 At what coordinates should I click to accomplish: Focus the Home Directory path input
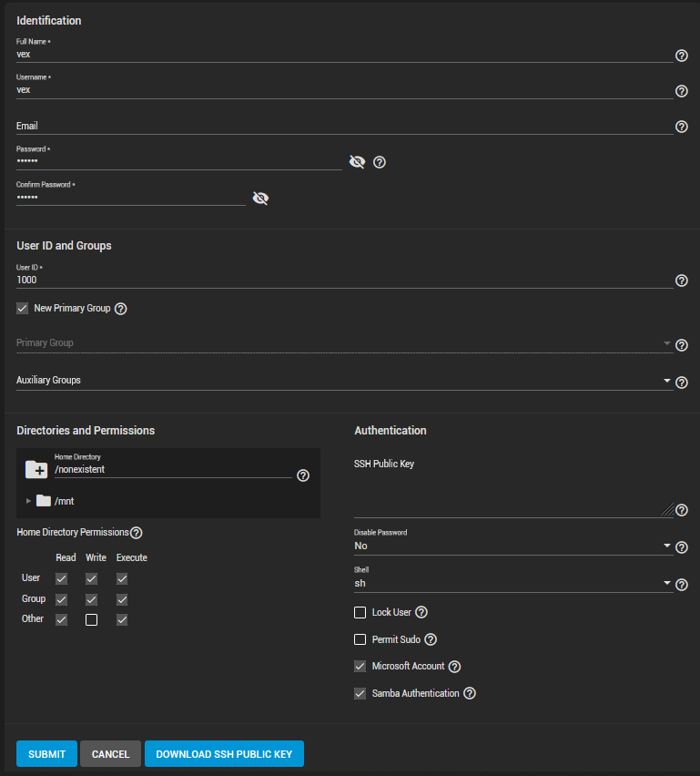(x=173, y=469)
